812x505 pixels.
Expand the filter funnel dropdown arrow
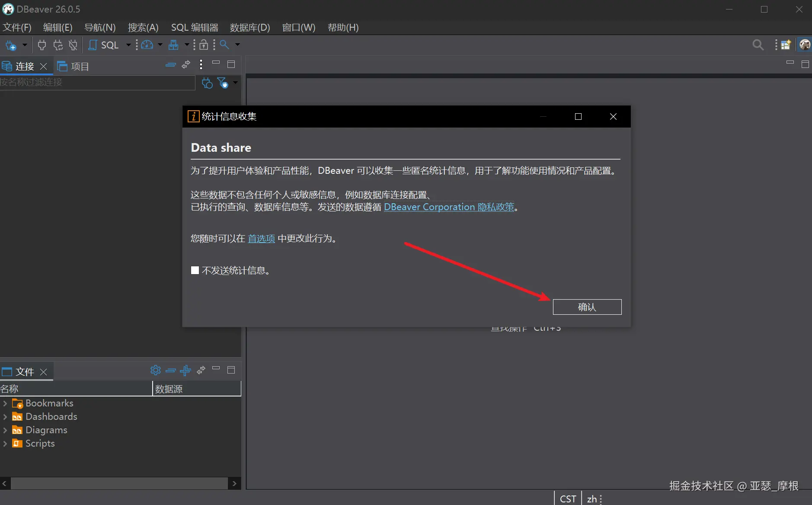[236, 82]
